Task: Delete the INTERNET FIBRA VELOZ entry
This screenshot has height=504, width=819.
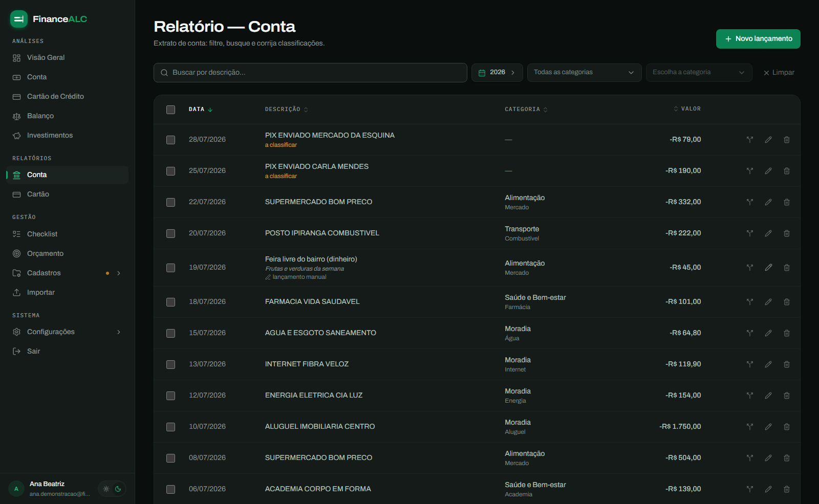Action: pos(787,364)
